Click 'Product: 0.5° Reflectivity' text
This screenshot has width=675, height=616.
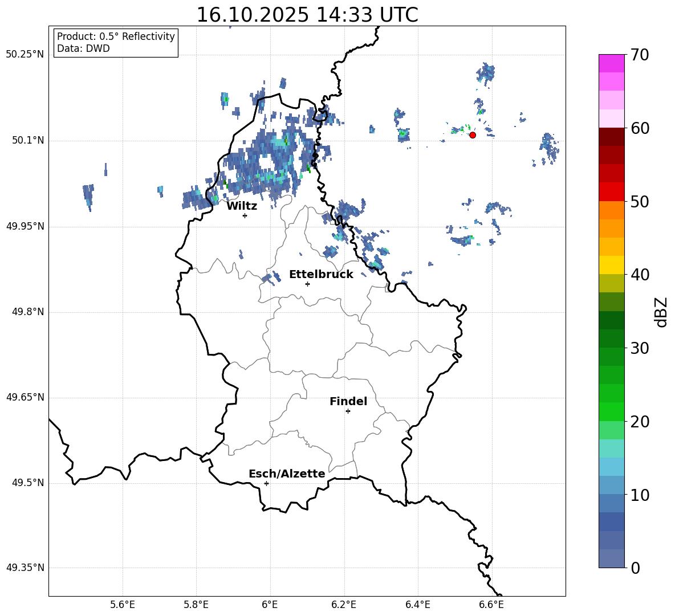click(116, 36)
